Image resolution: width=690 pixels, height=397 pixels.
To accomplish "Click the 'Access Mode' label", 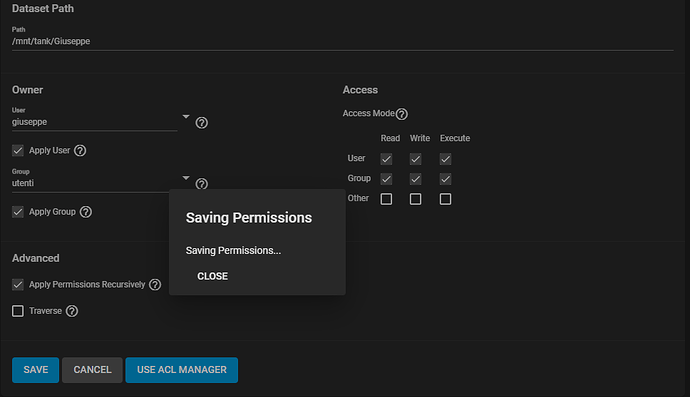I will (369, 114).
